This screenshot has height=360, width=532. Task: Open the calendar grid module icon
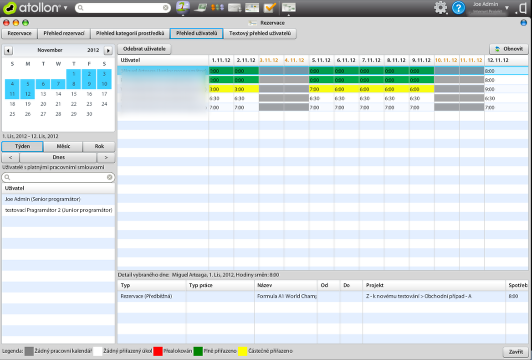click(252, 7)
